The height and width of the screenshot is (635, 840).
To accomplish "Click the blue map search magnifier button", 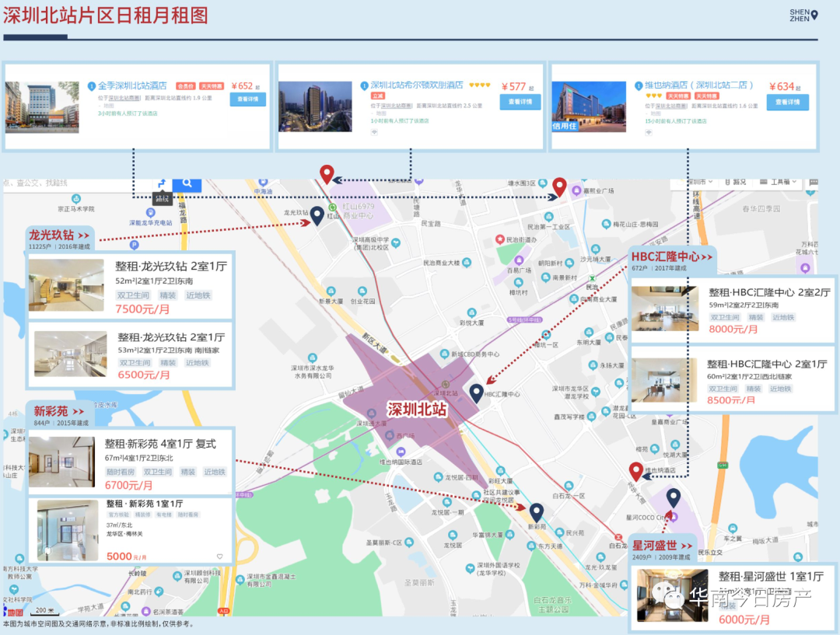I will 187,183.
